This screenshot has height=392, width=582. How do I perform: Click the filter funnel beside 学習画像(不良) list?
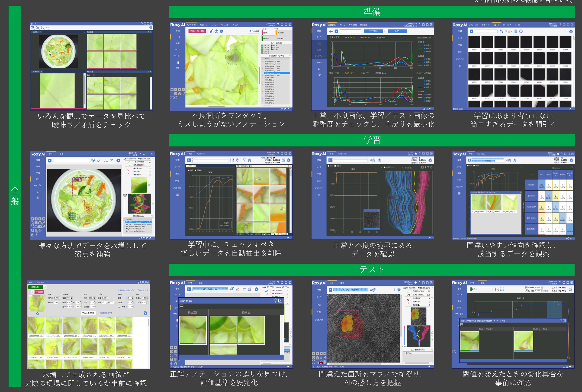290,56
